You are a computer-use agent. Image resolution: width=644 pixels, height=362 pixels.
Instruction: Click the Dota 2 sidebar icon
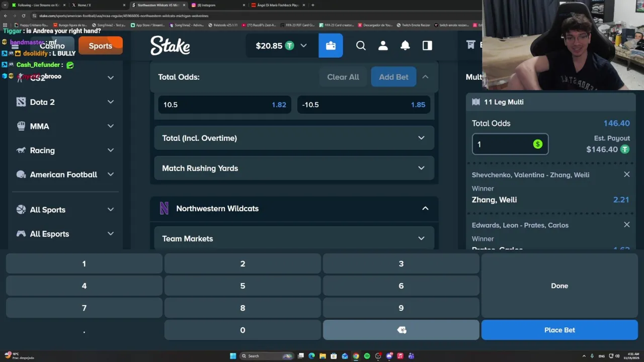point(21,102)
